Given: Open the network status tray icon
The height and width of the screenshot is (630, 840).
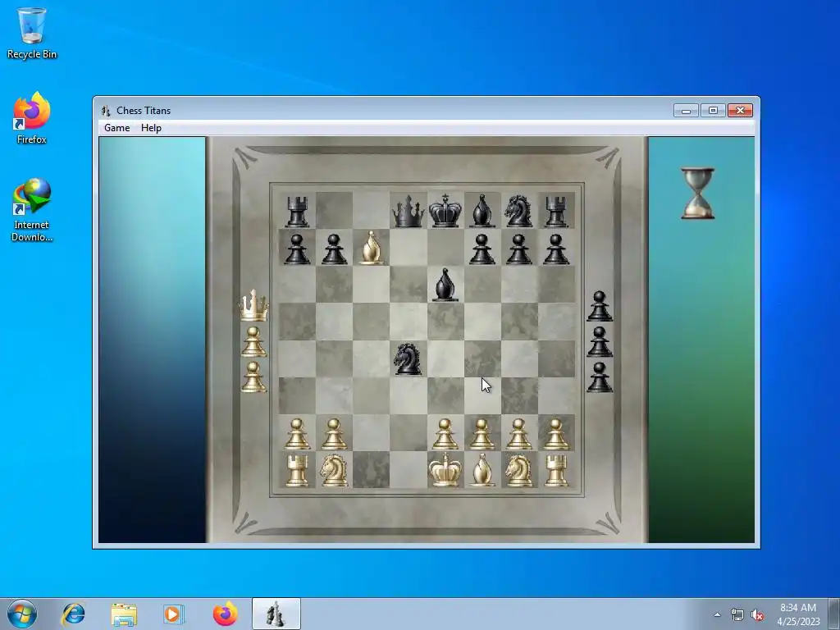Looking at the screenshot, I should coord(737,614).
